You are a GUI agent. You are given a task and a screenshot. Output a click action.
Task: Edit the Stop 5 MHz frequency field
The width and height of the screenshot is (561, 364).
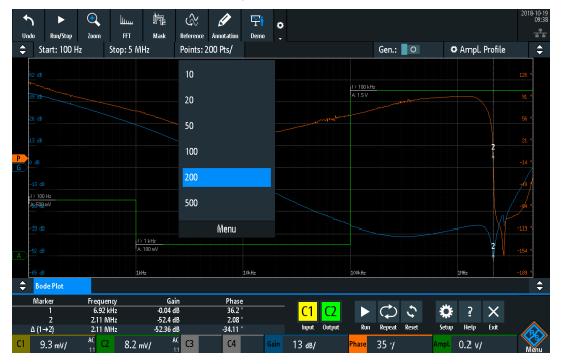139,50
